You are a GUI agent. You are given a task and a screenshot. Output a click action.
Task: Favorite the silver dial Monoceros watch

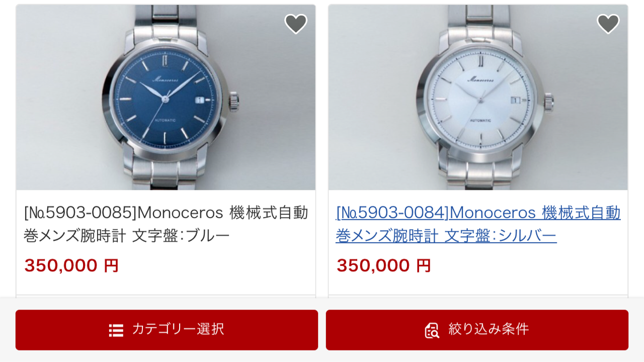pos(608,24)
